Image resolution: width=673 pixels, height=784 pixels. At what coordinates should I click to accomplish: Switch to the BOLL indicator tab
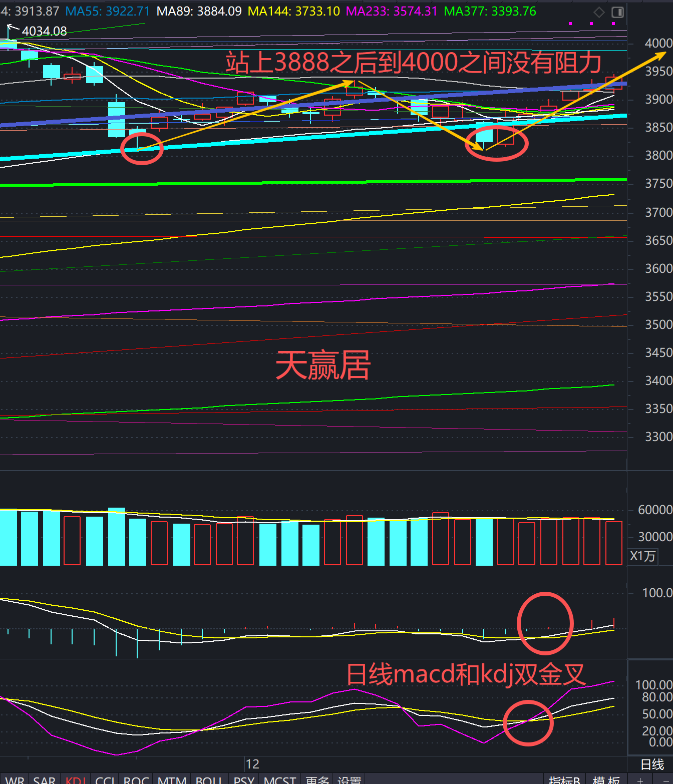pyautogui.click(x=209, y=779)
